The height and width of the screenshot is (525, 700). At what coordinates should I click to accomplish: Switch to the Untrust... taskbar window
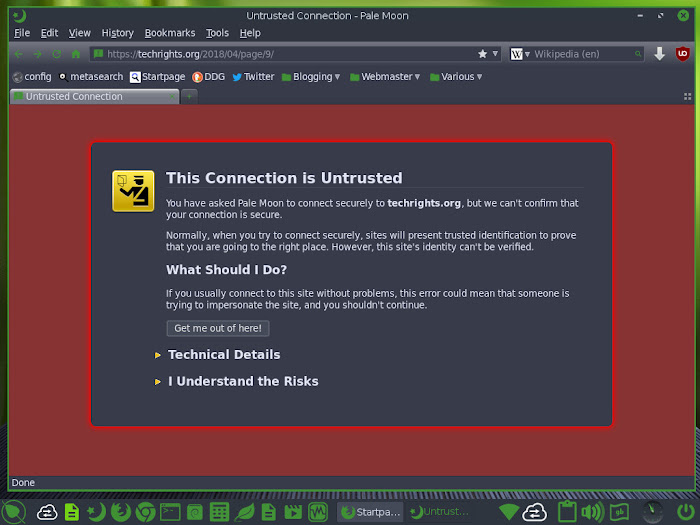[x=440, y=512]
